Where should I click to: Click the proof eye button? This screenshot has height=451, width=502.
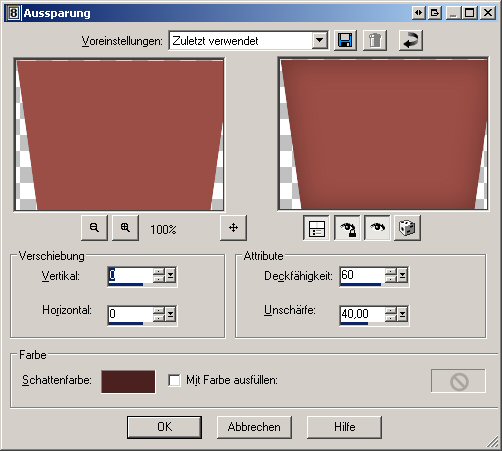point(377,228)
